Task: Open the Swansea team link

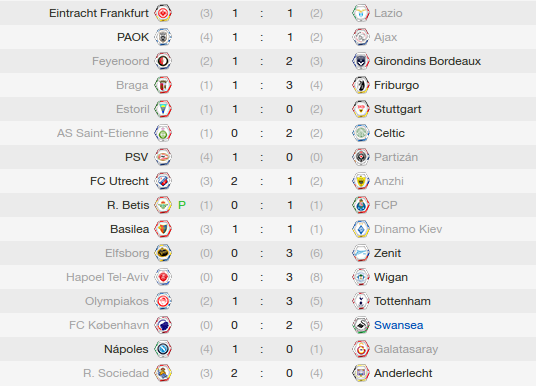Action: pyautogui.click(x=399, y=325)
